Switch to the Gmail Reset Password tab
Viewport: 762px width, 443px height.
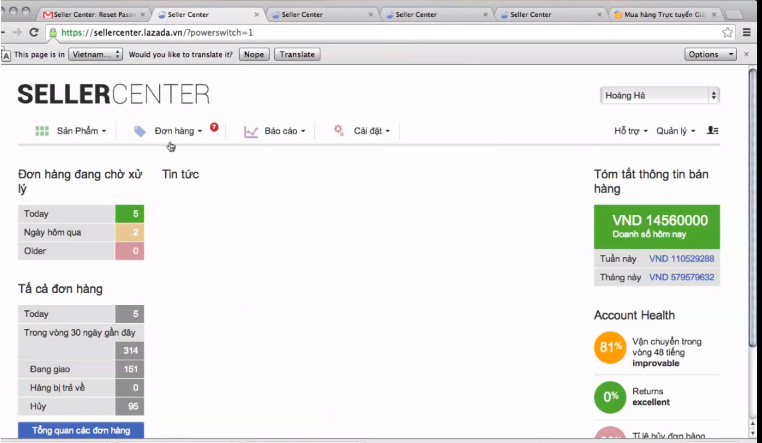[88, 15]
